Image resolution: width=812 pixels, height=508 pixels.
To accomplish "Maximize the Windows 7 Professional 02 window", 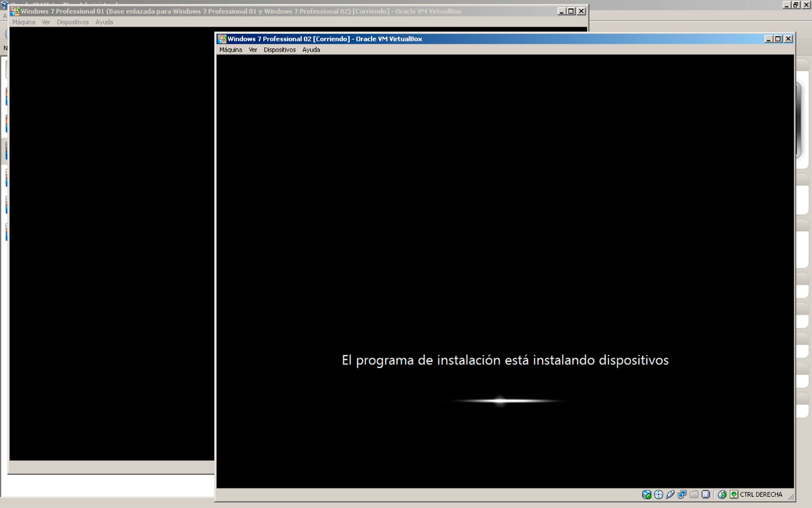I will 778,39.
